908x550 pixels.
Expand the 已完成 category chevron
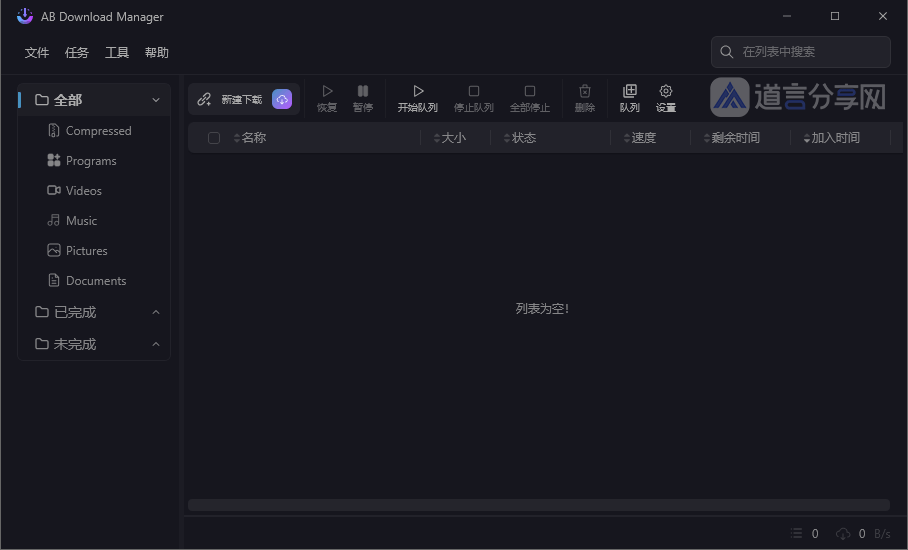tap(156, 312)
